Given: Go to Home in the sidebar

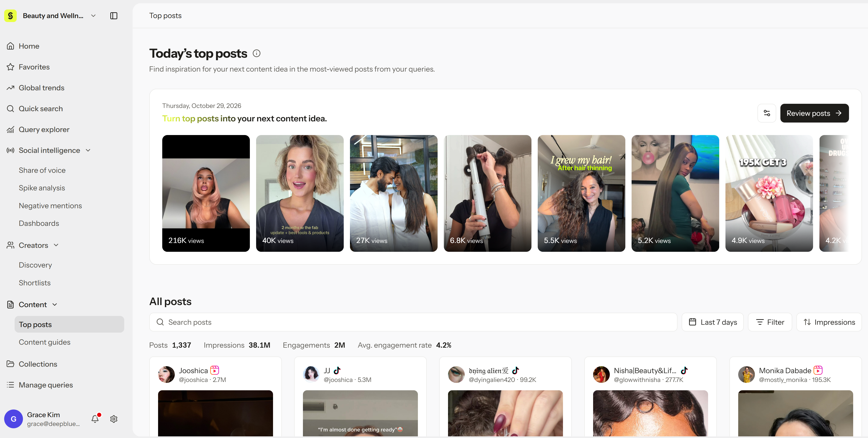Looking at the screenshot, I should pyautogui.click(x=29, y=46).
